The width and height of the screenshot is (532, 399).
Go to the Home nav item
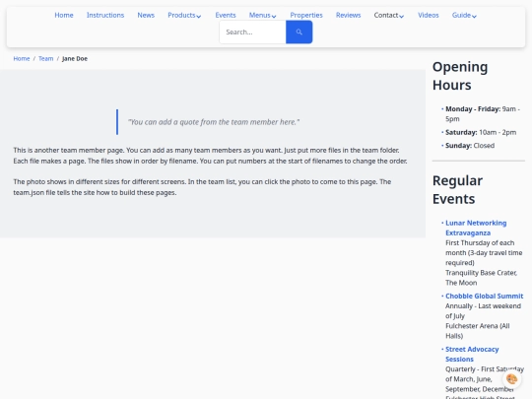(x=64, y=15)
